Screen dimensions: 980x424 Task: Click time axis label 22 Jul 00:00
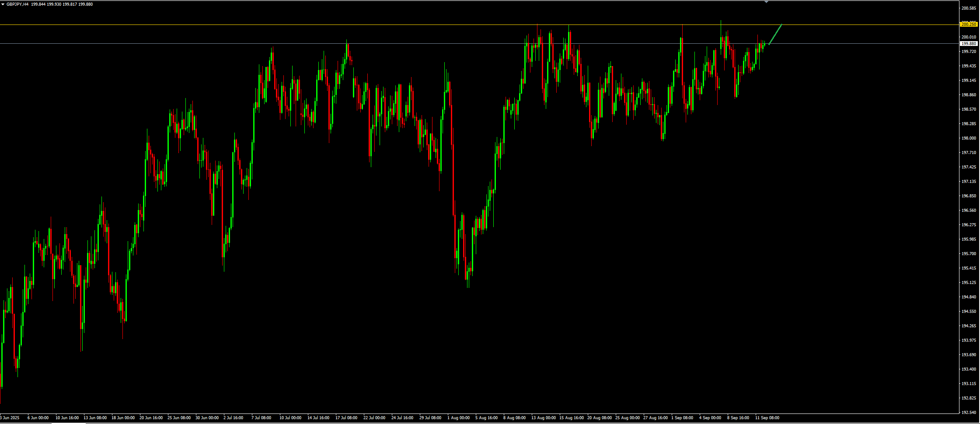374,418
